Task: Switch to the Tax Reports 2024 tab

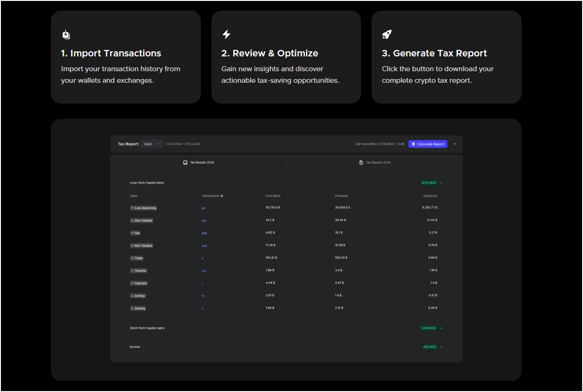Action: click(375, 163)
